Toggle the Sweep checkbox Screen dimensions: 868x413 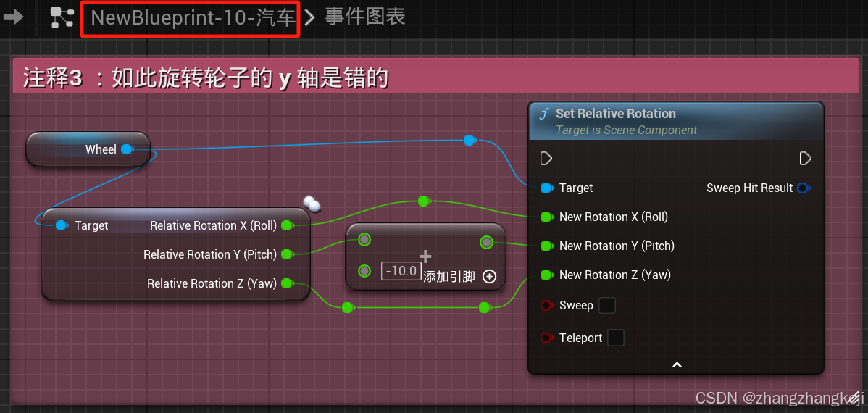[x=607, y=305]
